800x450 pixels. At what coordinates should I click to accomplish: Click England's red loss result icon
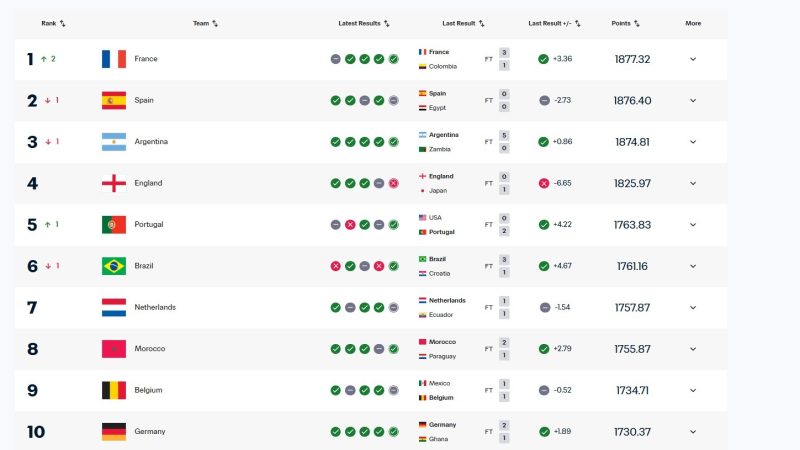point(394,183)
